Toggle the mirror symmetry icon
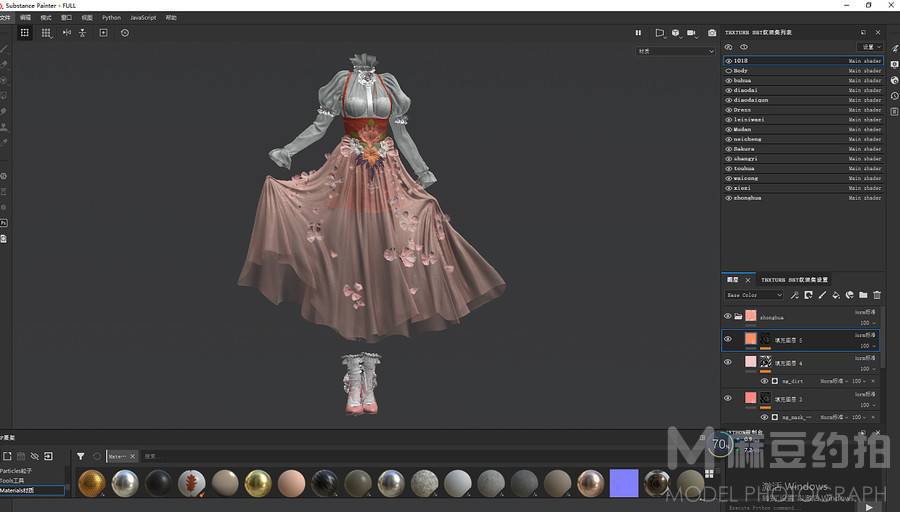Viewport: 900px width, 512px height. [67, 33]
